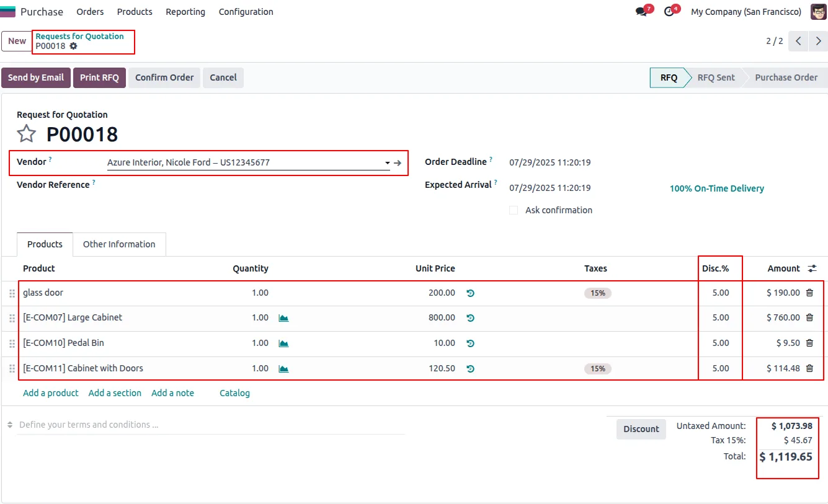This screenshot has height=504, width=828.
Task: Click 100% On-Time Delivery link
Action: (717, 188)
